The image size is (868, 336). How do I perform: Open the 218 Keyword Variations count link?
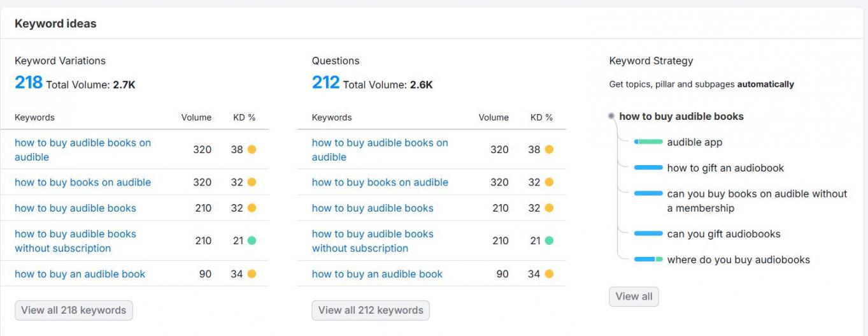pos(29,83)
